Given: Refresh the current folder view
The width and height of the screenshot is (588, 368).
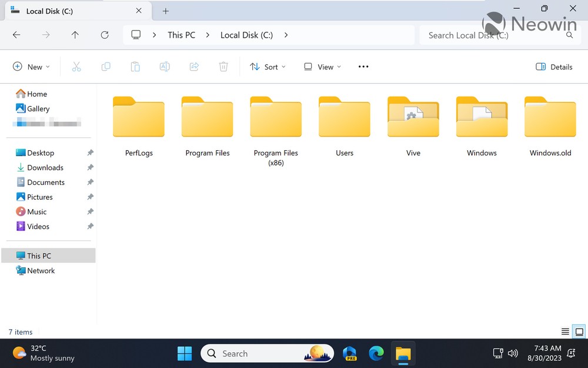Looking at the screenshot, I should pyautogui.click(x=105, y=35).
